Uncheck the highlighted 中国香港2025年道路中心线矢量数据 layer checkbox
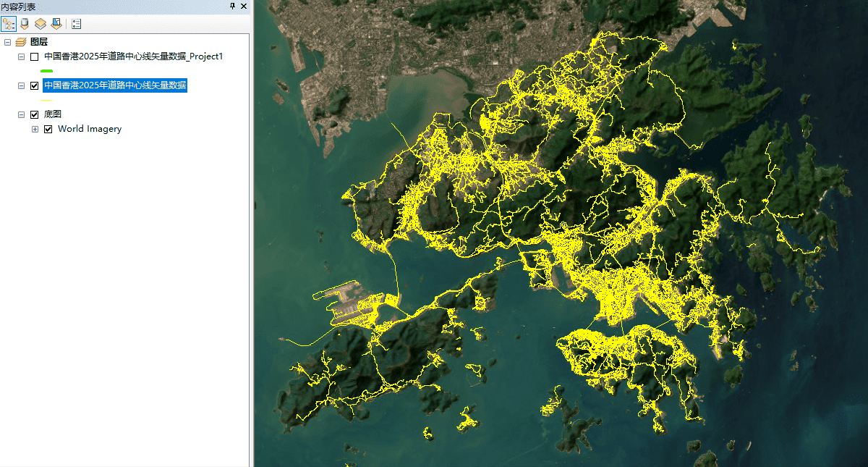 point(35,85)
